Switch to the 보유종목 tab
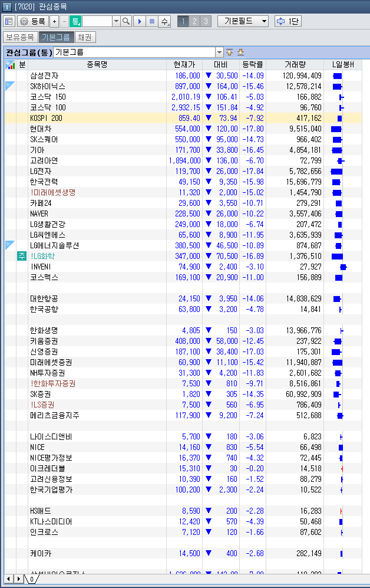 [x=20, y=37]
